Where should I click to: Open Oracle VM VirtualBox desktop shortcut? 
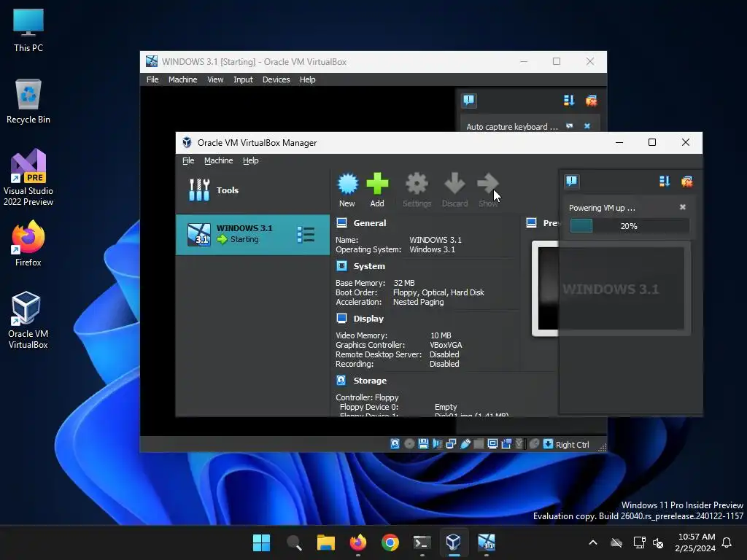pos(28,321)
